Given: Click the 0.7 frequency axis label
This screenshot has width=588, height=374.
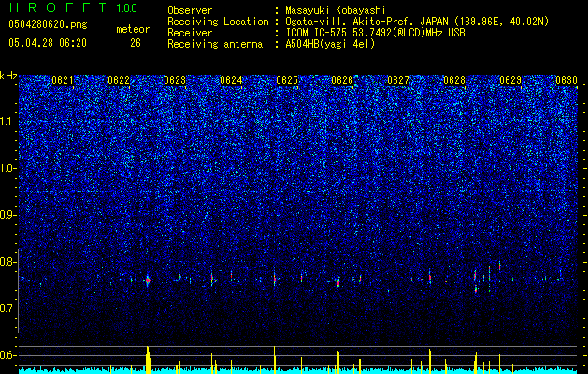Looking at the screenshot, I should [x=7, y=309].
